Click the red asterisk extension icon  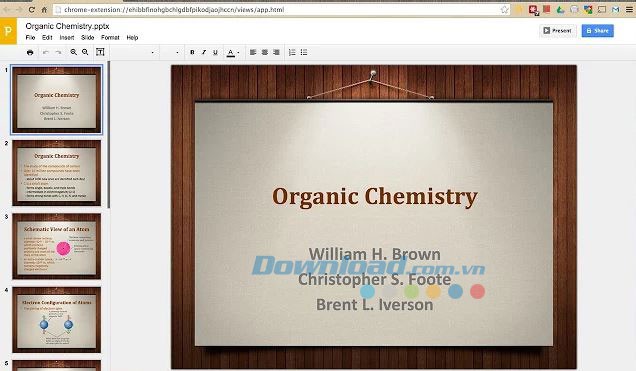pyautogui.click(x=533, y=10)
